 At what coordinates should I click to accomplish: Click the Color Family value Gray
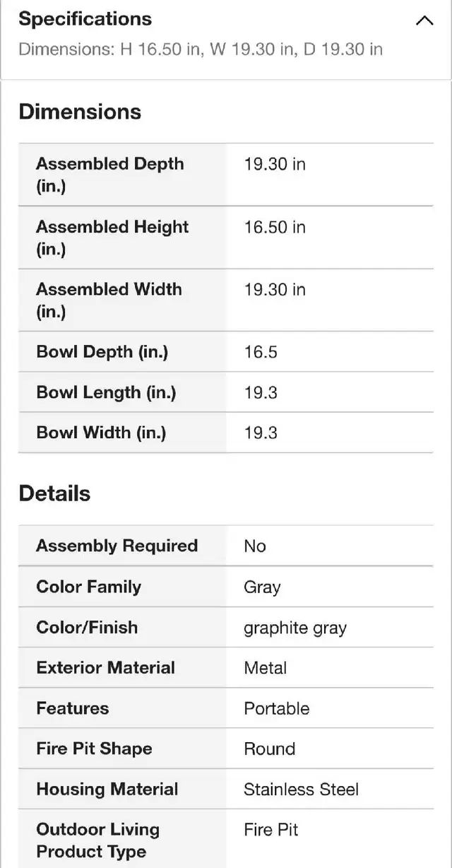coord(262,587)
